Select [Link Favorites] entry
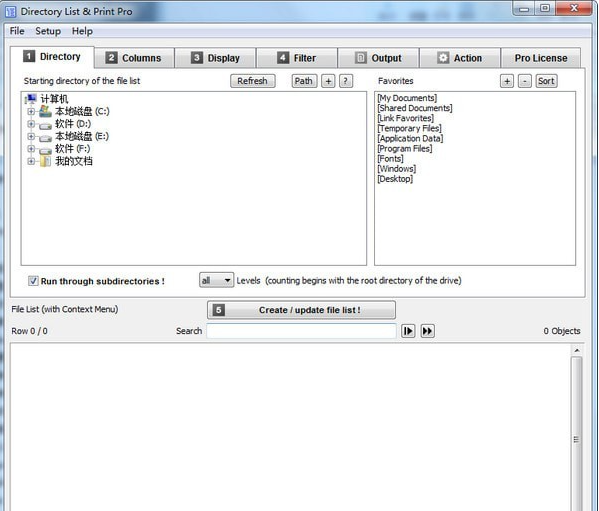 (x=406, y=118)
